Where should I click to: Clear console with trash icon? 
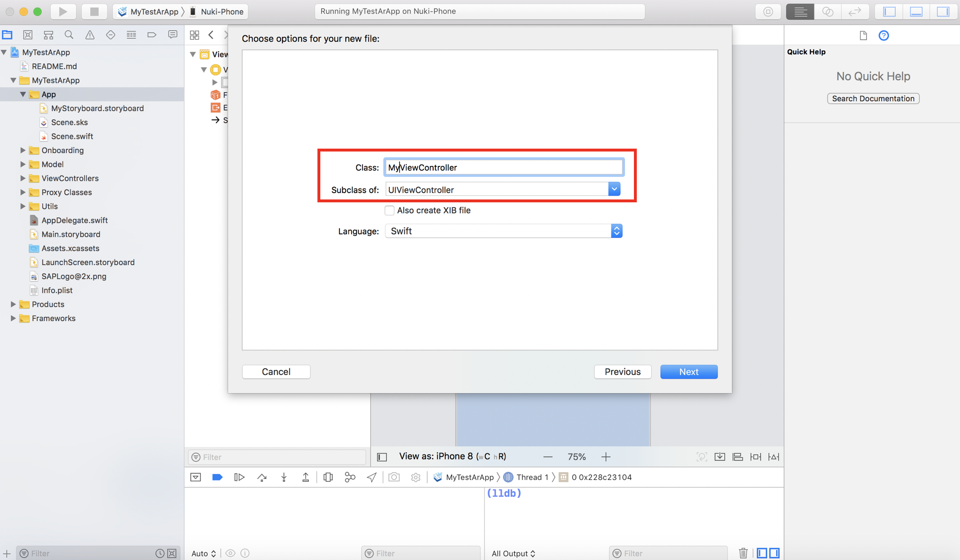tap(743, 553)
